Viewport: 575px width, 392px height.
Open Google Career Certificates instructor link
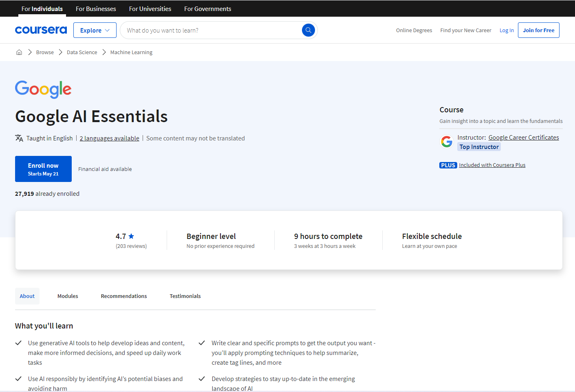[x=524, y=138]
